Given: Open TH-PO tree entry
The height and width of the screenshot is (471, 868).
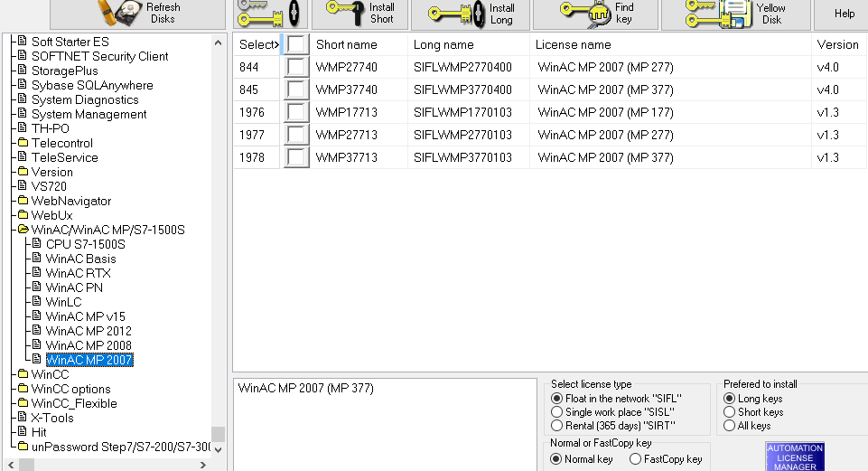Looking at the screenshot, I should (50, 128).
